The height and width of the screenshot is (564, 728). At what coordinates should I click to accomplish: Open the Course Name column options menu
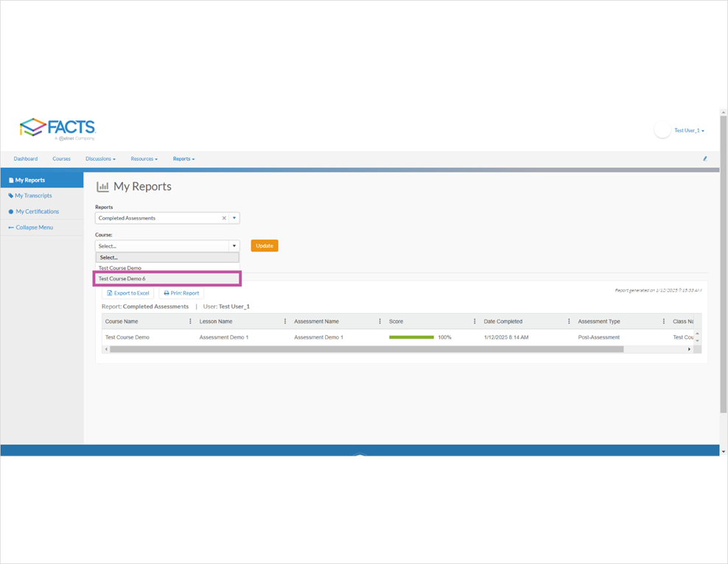pos(190,320)
